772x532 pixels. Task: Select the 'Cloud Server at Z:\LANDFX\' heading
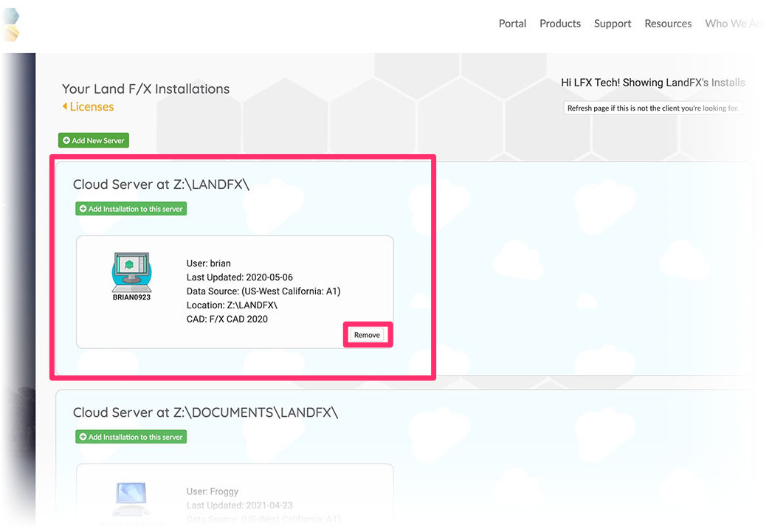click(x=161, y=184)
